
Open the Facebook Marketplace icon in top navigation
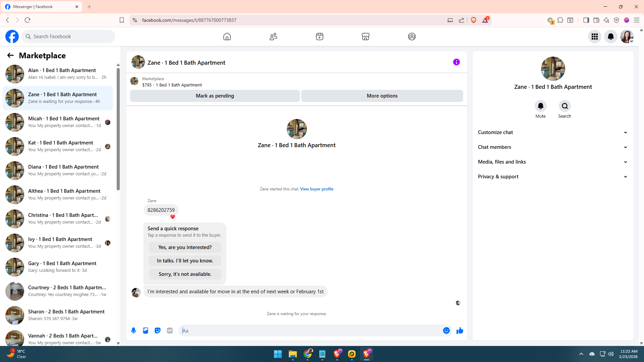click(366, 37)
